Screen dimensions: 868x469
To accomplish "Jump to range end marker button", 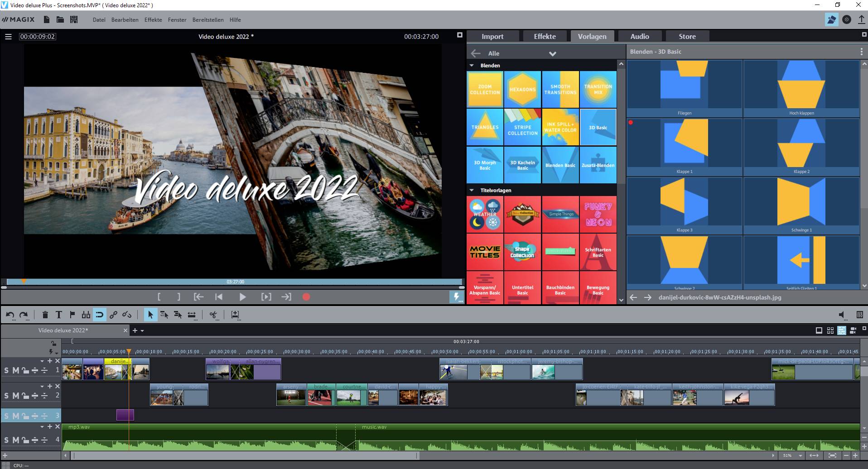I will click(286, 297).
